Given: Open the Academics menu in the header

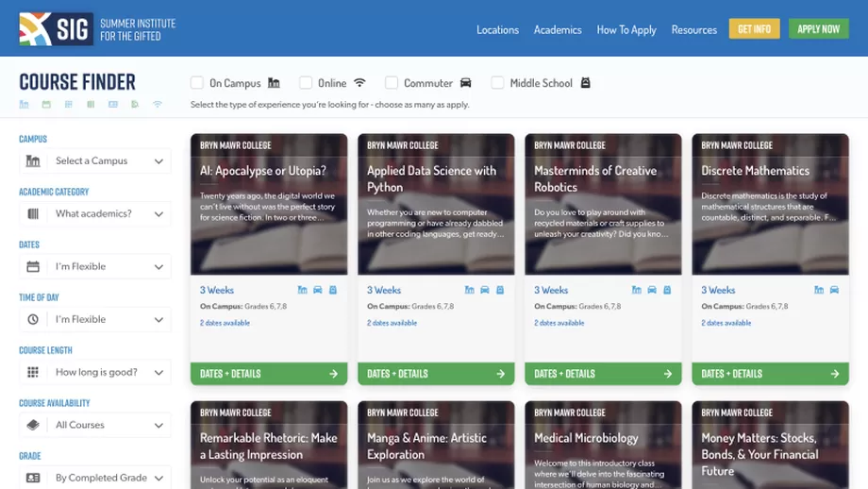Looking at the screenshot, I should pyautogui.click(x=558, y=29).
